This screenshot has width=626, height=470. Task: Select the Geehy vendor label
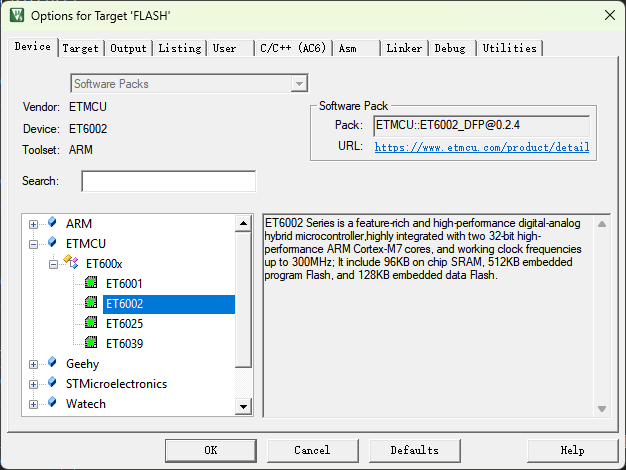pos(83,364)
